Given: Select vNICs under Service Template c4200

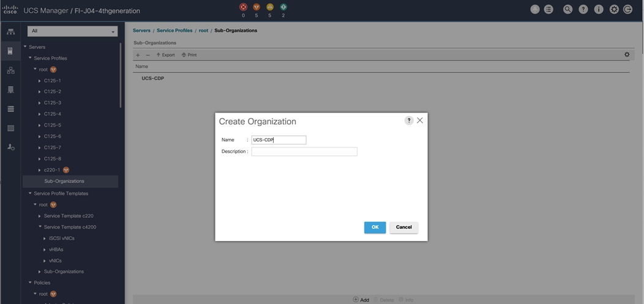Looking at the screenshot, I should tap(56, 261).
